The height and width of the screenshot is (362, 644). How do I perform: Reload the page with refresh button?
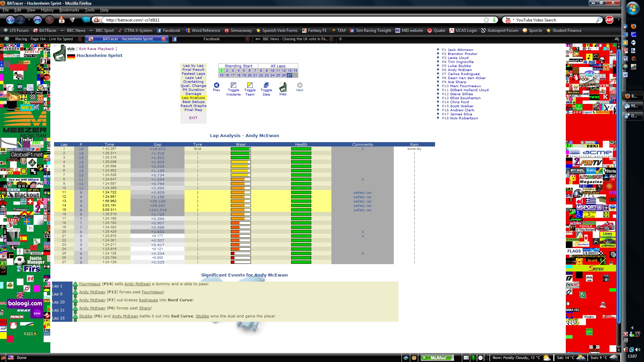point(38,20)
